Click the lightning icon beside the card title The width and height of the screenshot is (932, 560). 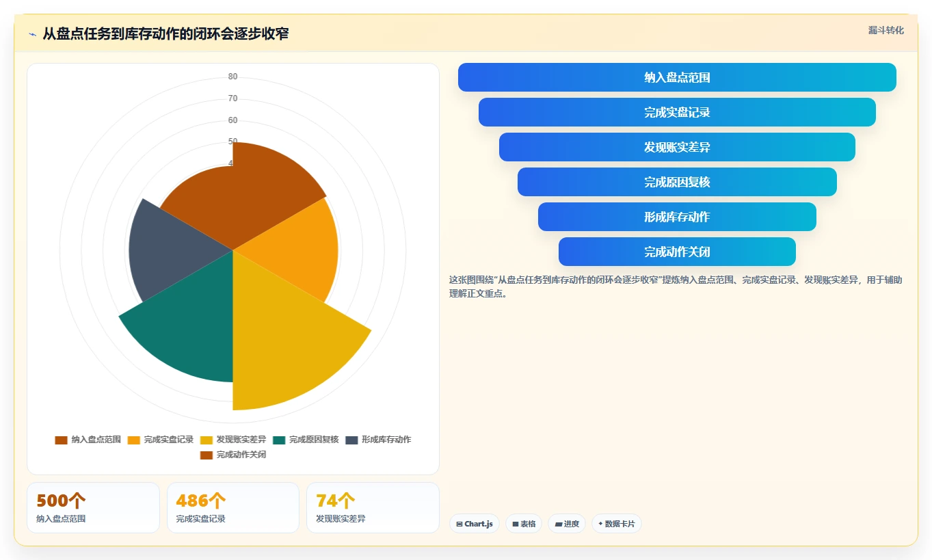(x=32, y=34)
